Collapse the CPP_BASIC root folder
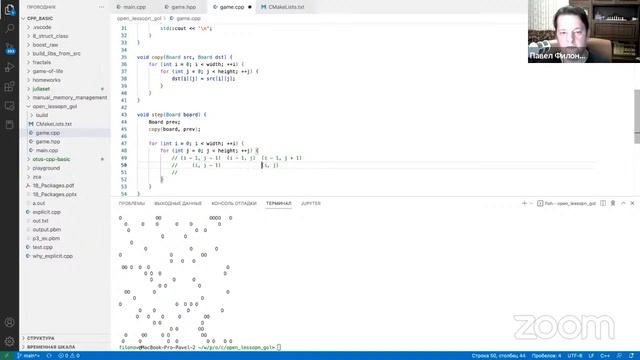Screen dimensions: 640x360 point(40,18)
